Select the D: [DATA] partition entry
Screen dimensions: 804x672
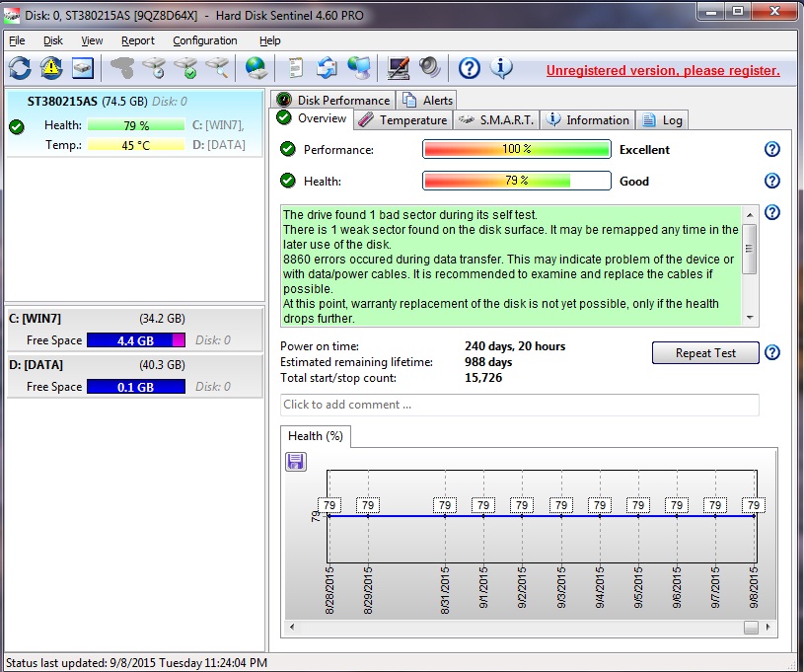click(134, 376)
